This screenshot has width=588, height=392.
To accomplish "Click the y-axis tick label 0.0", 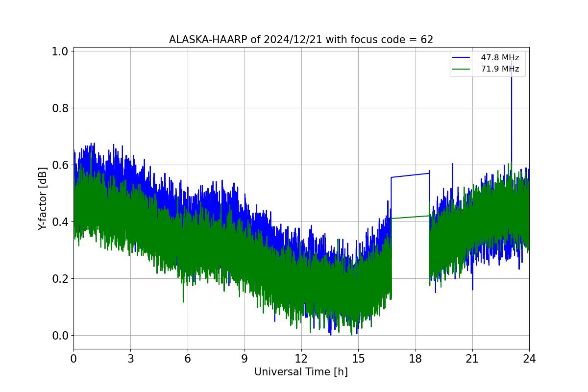I will (x=61, y=336).
